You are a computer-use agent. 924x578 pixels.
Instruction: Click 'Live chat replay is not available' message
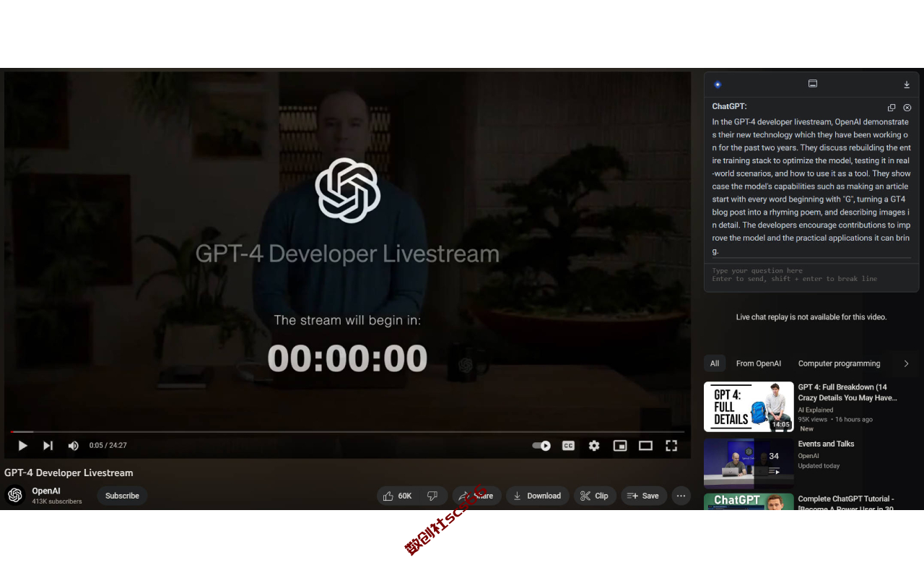(811, 317)
